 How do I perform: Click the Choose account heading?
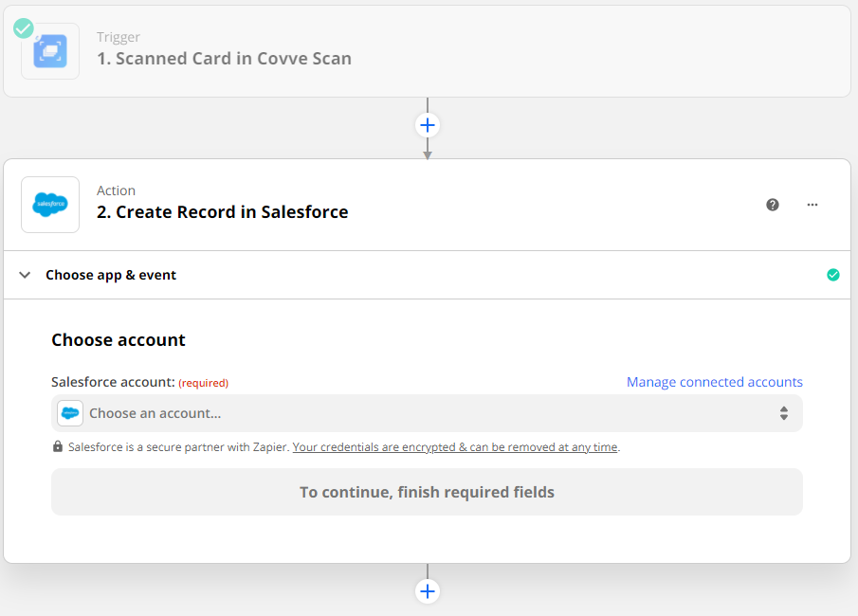click(119, 339)
